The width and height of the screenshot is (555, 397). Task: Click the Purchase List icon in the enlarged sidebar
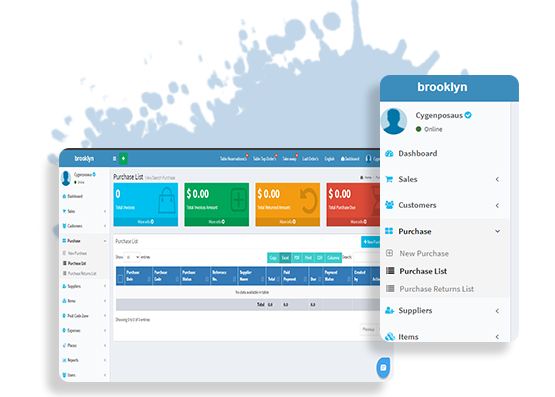point(390,271)
